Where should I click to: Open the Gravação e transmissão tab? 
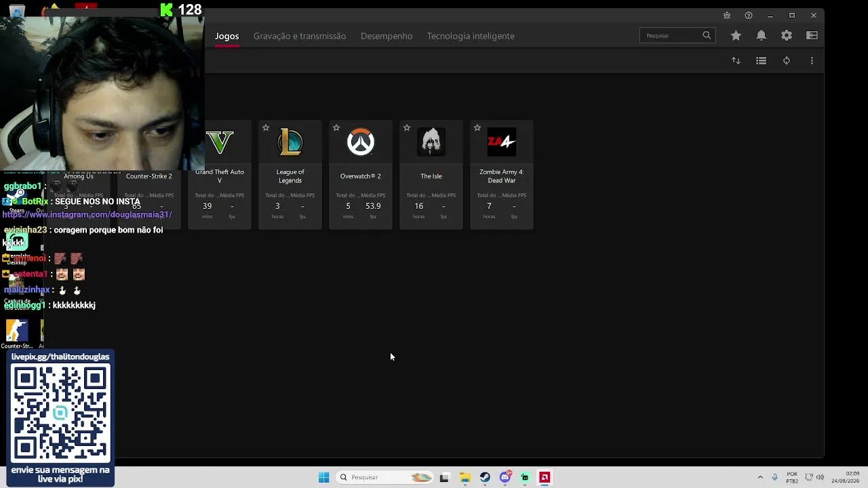tap(300, 36)
